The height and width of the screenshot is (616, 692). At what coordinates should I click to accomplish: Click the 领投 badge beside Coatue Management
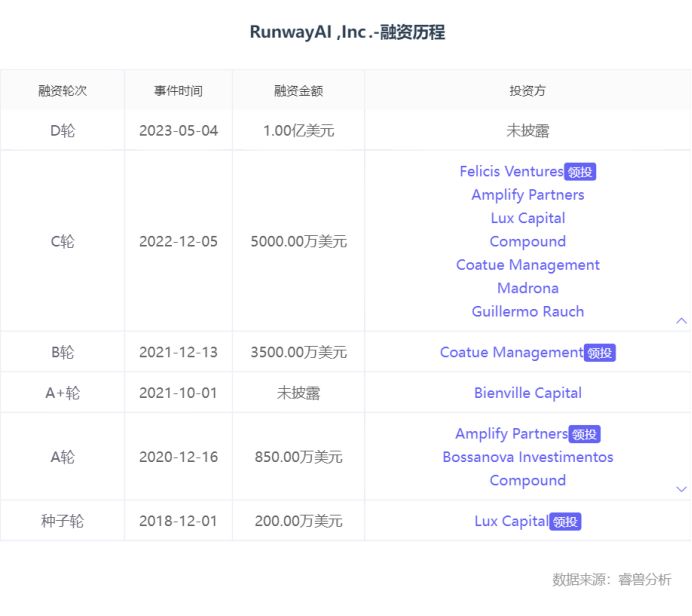coord(600,353)
